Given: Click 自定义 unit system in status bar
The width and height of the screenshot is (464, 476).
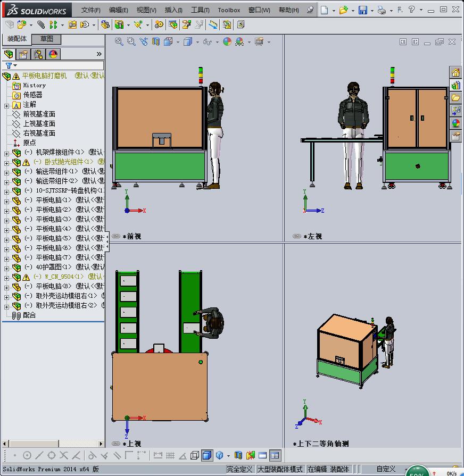Looking at the screenshot, I should pyautogui.click(x=386, y=469).
